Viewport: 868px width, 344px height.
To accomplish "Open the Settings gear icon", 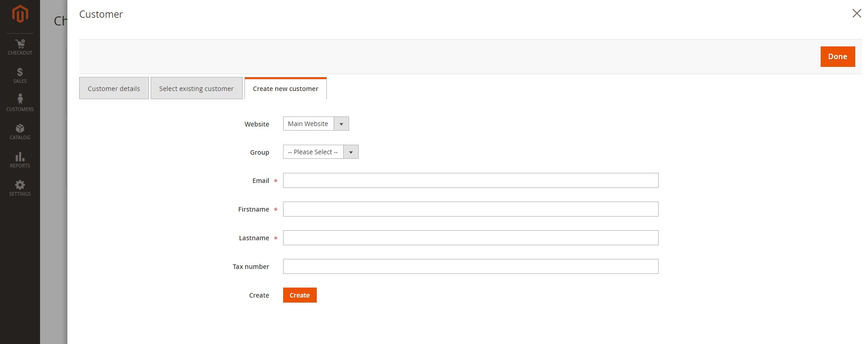I will pyautogui.click(x=20, y=185).
